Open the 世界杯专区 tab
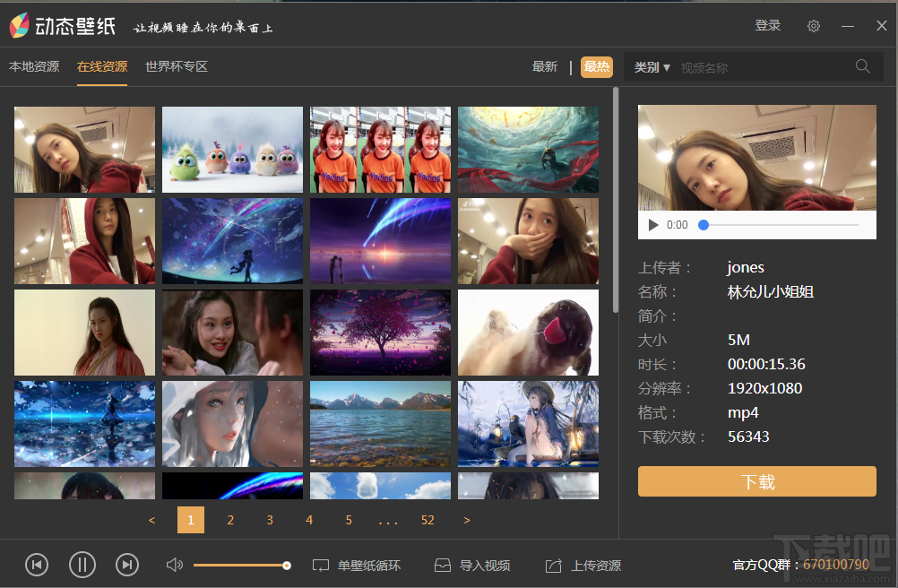Viewport: 898px width, 588px height. pyautogui.click(x=176, y=66)
